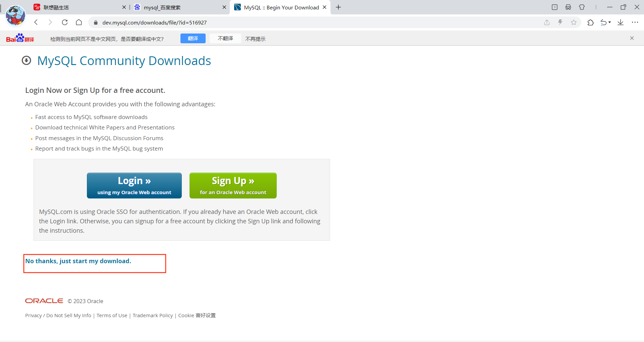Close the 联想酷生活 tab
The height and width of the screenshot is (342, 644).
point(124,7)
